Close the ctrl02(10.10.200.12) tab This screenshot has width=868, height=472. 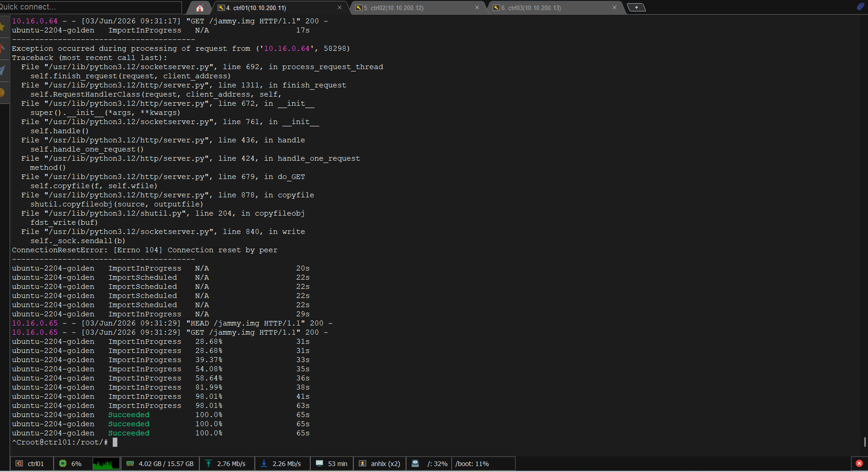point(477,8)
